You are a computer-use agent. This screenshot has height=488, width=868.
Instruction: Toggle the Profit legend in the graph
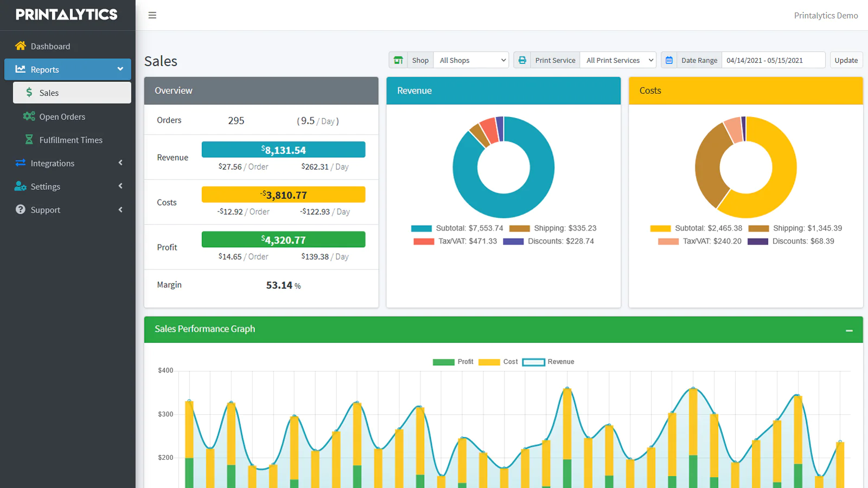coord(453,362)
